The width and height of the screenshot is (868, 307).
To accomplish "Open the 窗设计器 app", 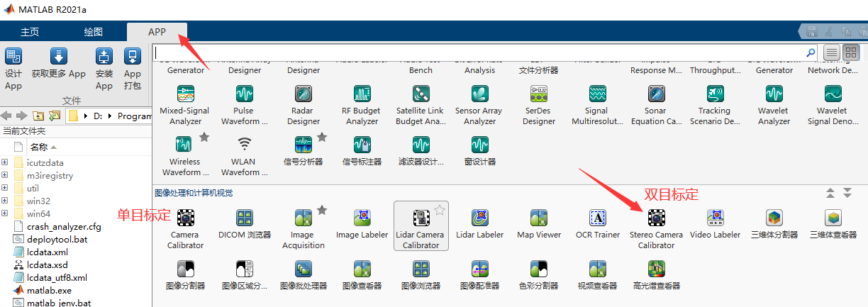I will (x=480, y=150).
